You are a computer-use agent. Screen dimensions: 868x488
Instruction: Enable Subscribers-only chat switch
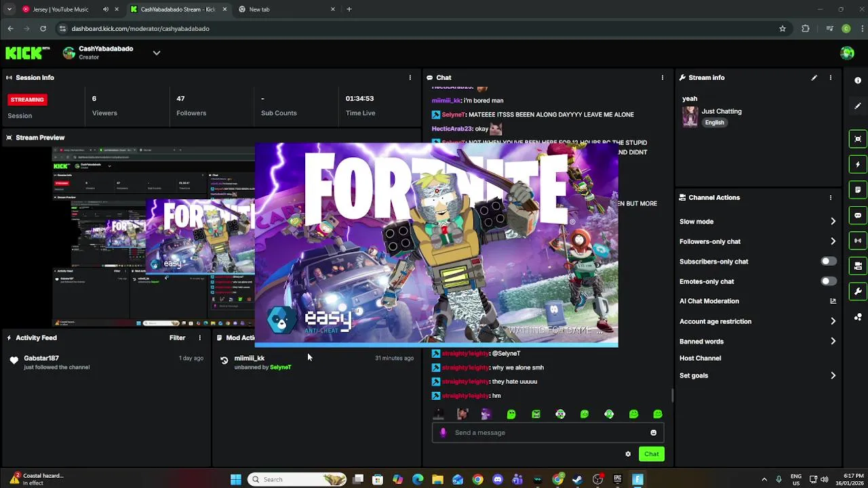828,261
